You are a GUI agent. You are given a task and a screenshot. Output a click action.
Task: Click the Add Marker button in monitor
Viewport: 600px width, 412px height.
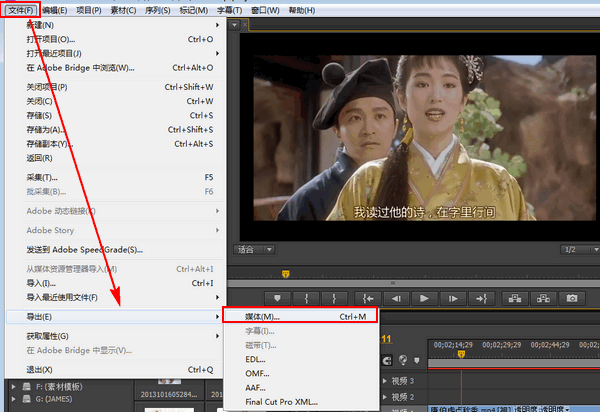[277, 298]
